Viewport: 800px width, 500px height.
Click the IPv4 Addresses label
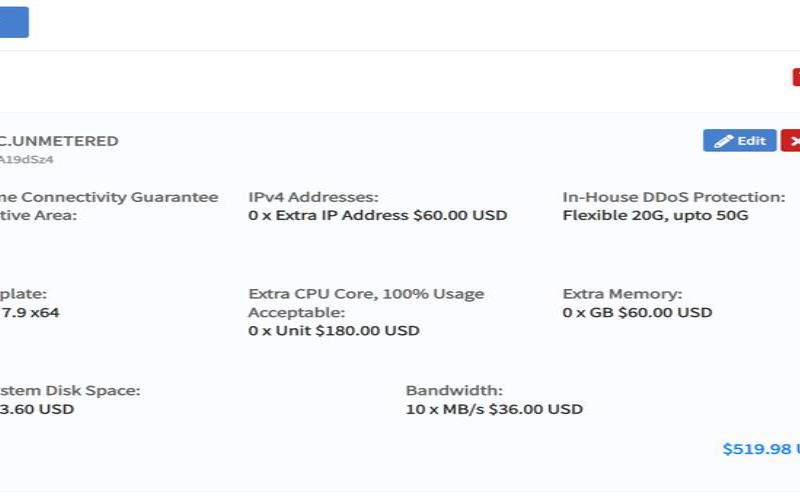[x=313, y=197]
